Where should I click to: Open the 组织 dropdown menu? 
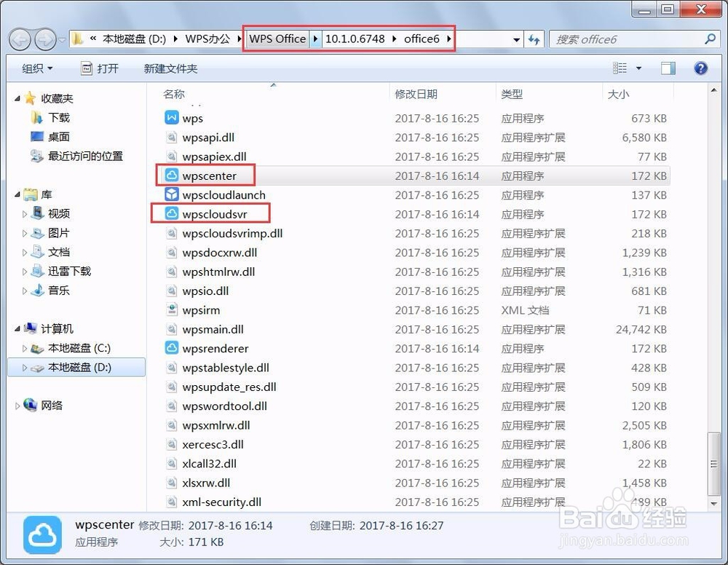(x=37, y=68)
